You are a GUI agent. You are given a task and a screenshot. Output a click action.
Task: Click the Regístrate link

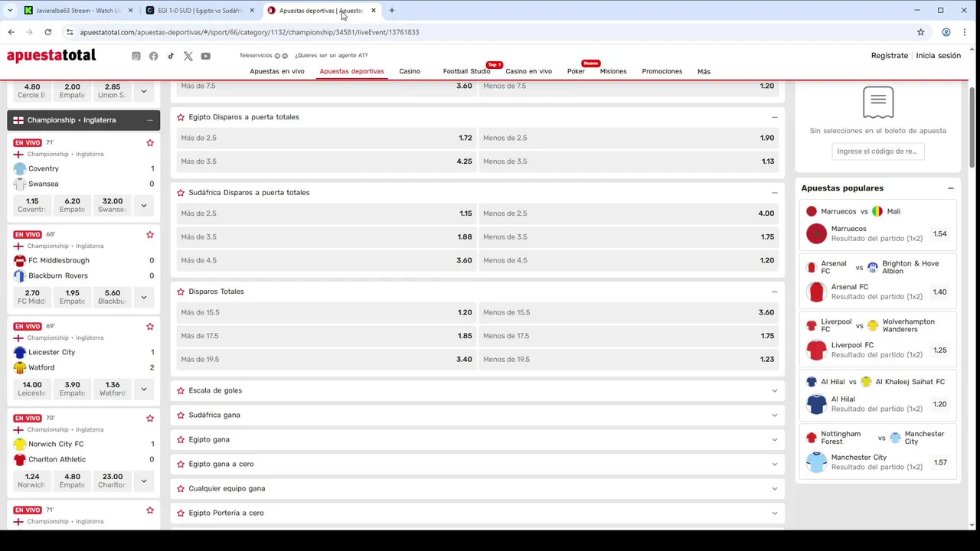[x=890, y=56]
